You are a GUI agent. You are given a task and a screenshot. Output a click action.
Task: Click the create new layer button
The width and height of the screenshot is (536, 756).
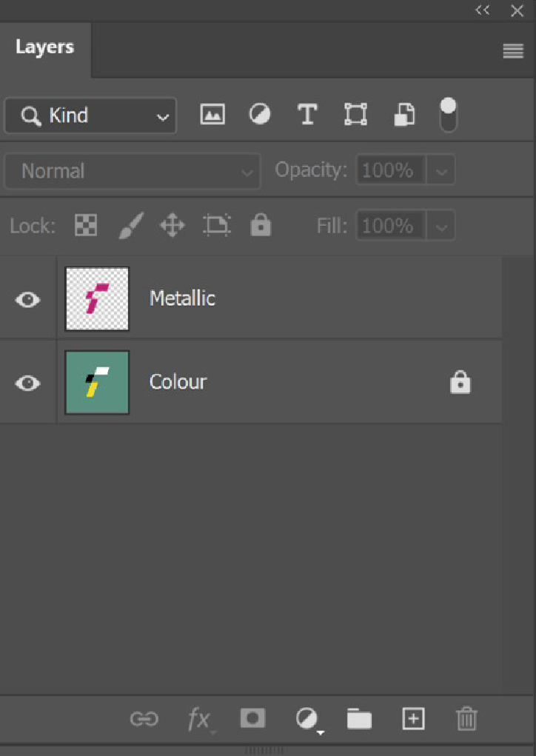[413, 718]
